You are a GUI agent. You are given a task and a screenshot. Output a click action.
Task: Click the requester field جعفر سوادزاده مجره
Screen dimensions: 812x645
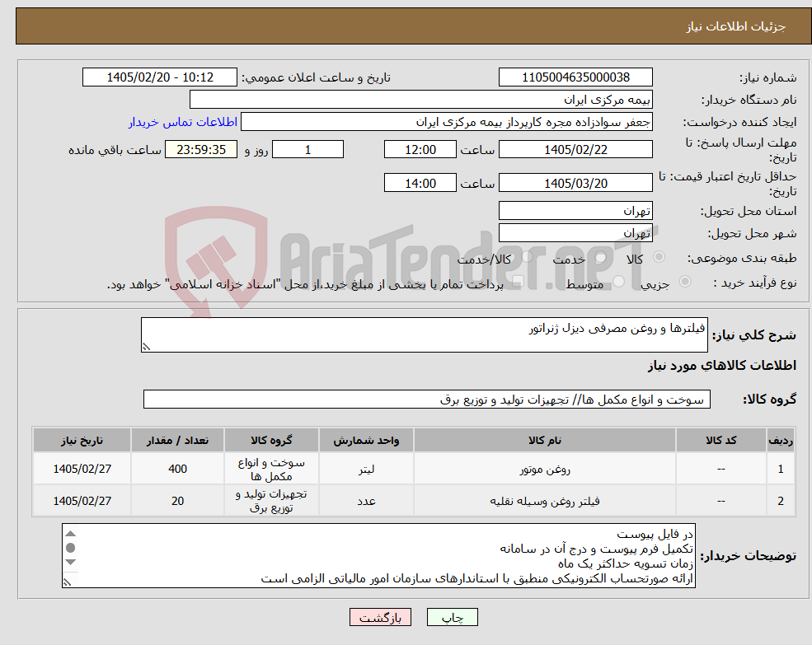click(446, 122)
